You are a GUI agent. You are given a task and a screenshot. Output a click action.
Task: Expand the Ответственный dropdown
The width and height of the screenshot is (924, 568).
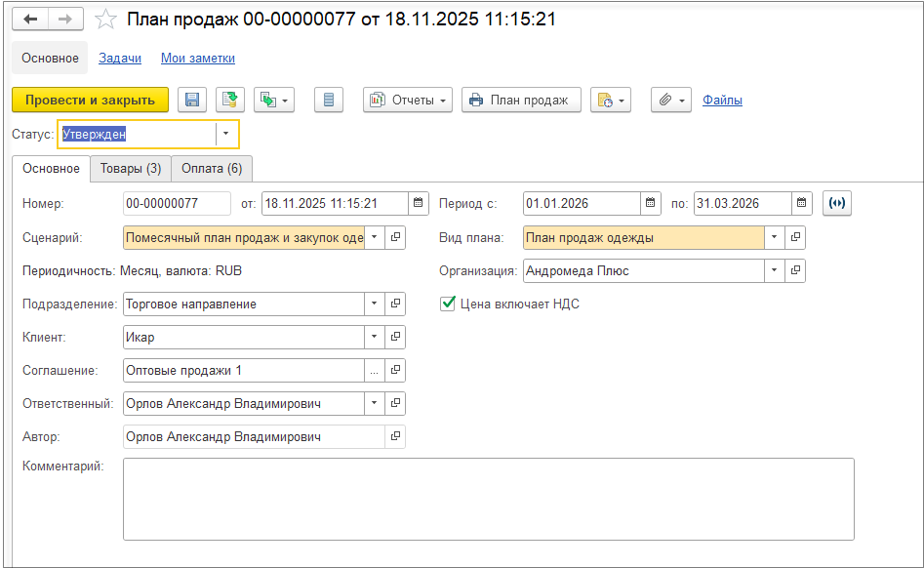click(x=375, y=404)
